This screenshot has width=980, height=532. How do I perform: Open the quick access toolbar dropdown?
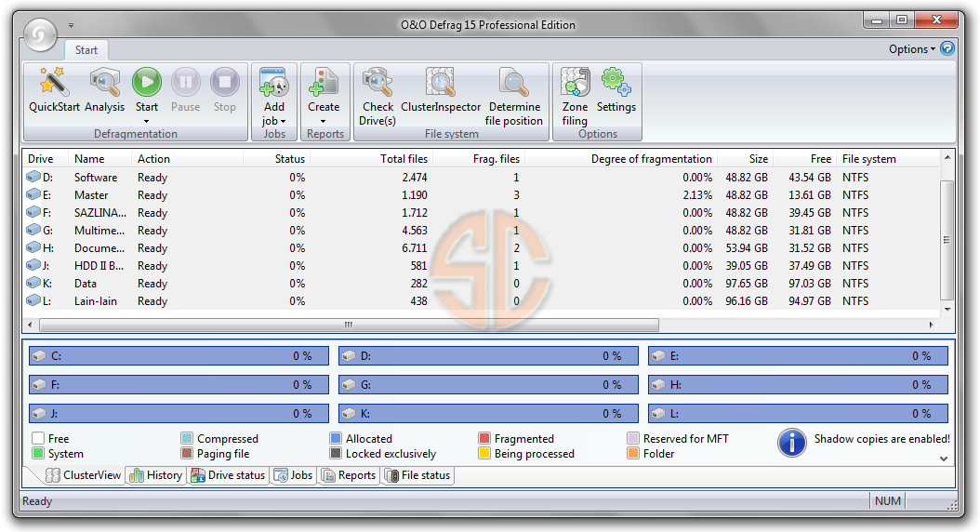tap(72, 26)
